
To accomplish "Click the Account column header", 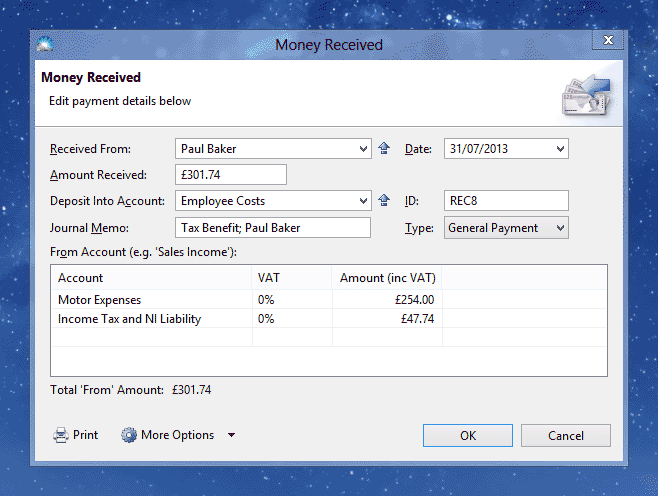I will coord(151,278).
